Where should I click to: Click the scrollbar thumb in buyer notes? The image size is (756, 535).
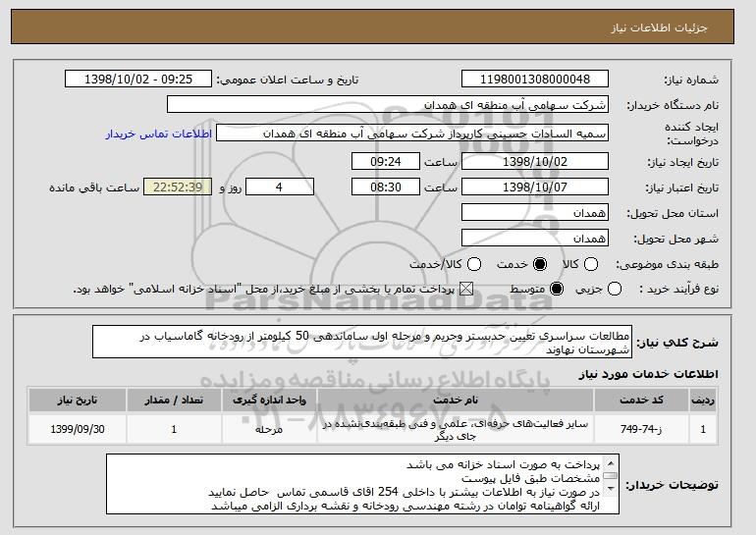[611, 476]
